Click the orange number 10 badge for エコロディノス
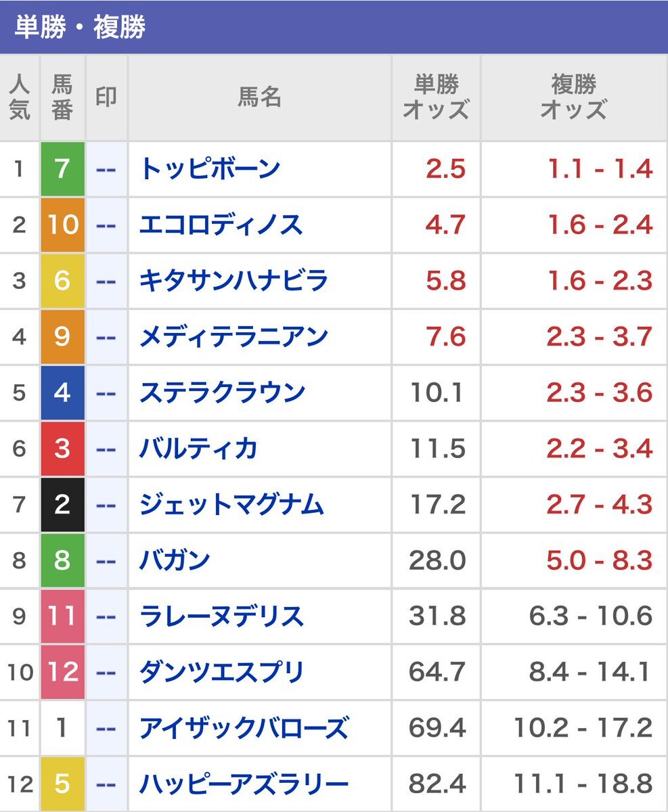 tap(63, 225)
